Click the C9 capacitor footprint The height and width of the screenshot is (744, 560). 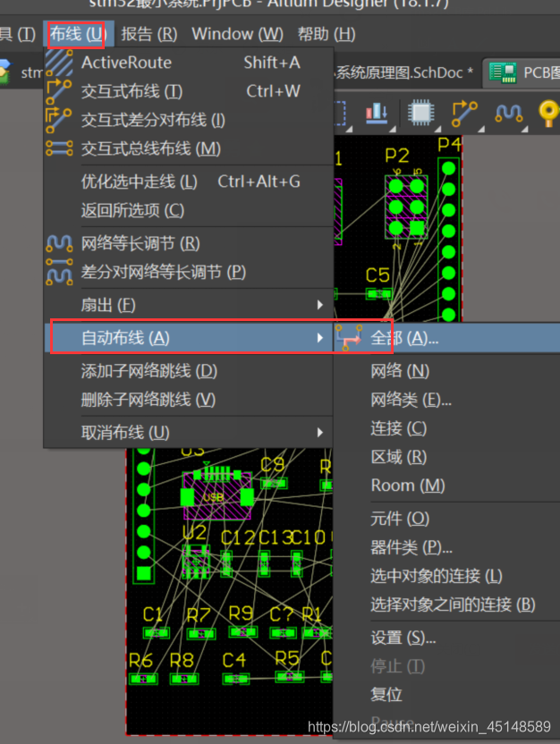point(274,484)
